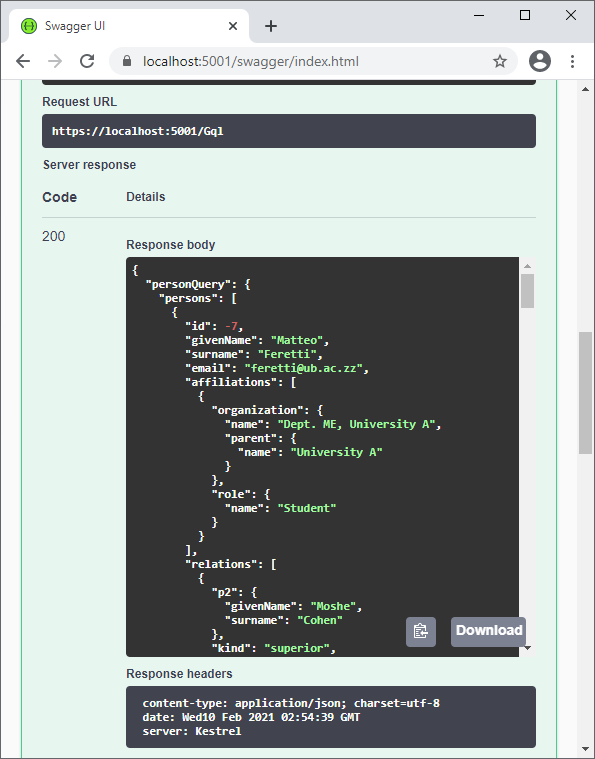This screenshot has width=595, height=759.
Task: Bookmark this page with the star
Action: click(500, 61)
